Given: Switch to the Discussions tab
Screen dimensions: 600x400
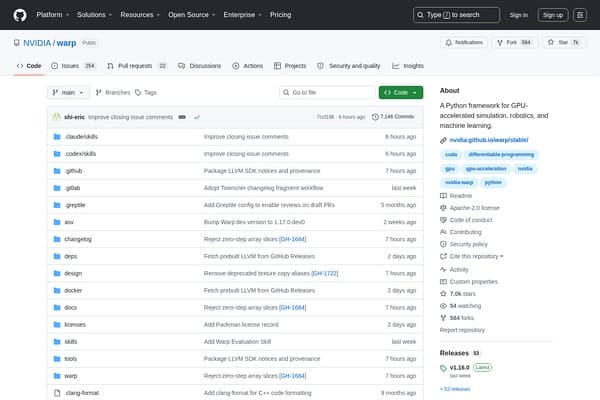Looking at the screenshot, I should click(200, 66).
